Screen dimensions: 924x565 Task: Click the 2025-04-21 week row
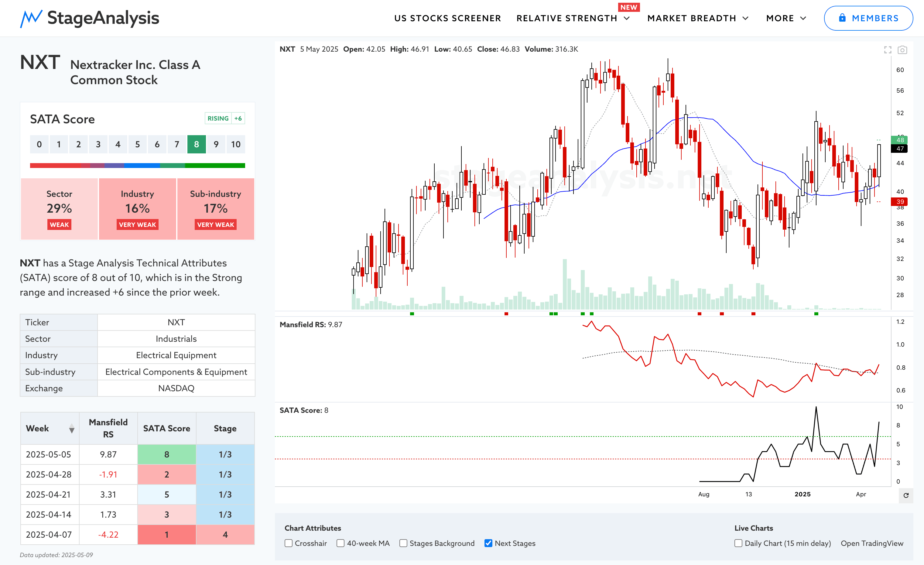[x=137, y=494]
